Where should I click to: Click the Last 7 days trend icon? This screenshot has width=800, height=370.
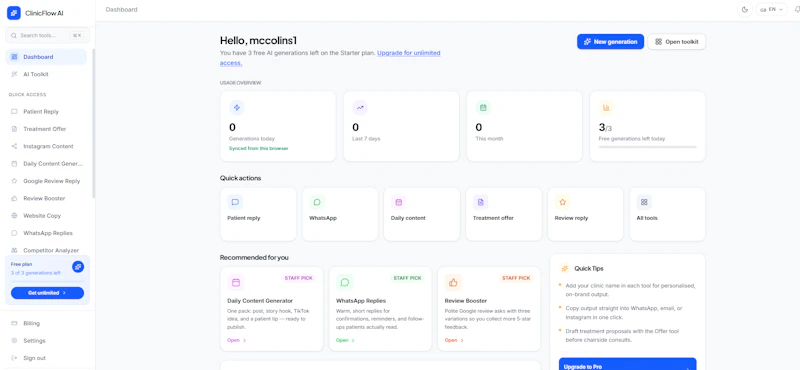tap(360, 108)
